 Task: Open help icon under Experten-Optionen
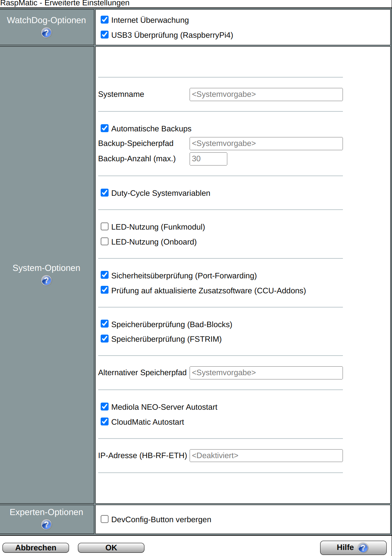point(46,524)
